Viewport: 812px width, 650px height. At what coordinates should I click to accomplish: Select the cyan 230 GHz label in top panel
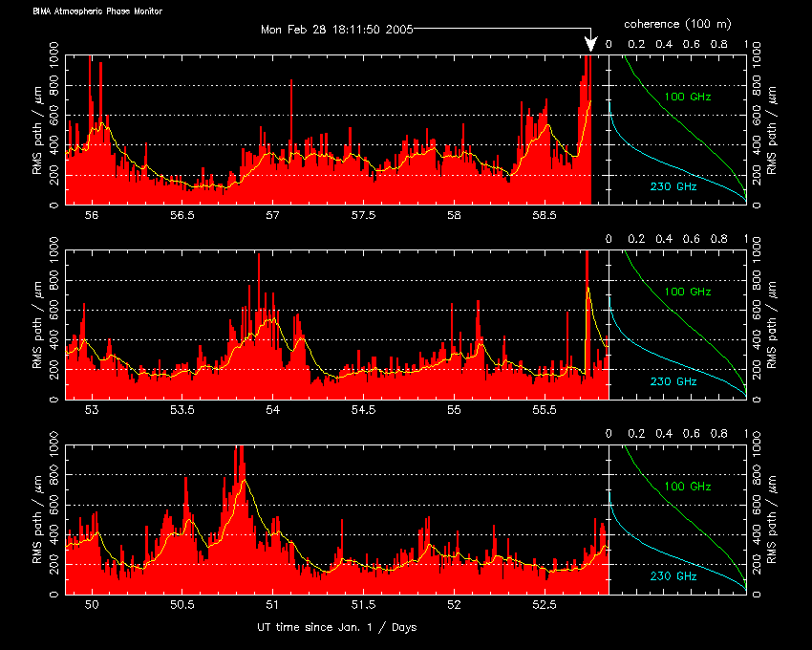point(673,186)
